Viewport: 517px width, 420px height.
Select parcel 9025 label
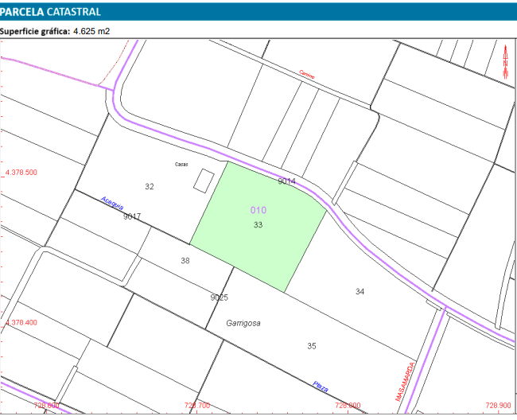point(219,297)
